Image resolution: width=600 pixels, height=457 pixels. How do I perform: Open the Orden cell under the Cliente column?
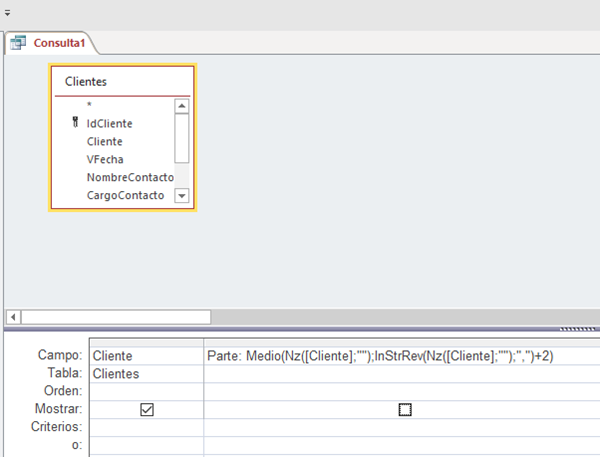pyautogui.click(x=146, y=391)
